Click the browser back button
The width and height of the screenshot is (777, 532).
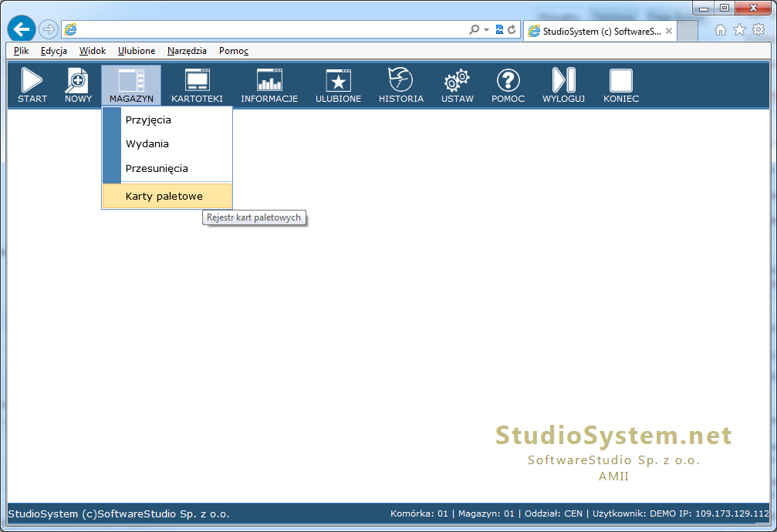(22, 29)
